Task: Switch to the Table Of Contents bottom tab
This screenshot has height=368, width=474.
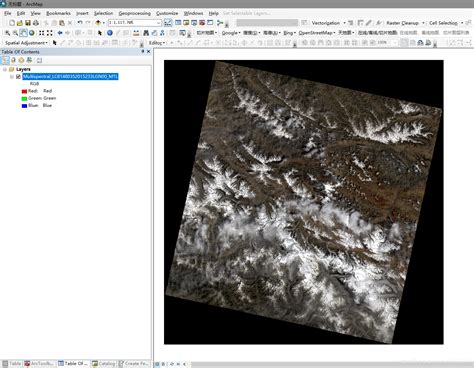Action: [73, 364]
